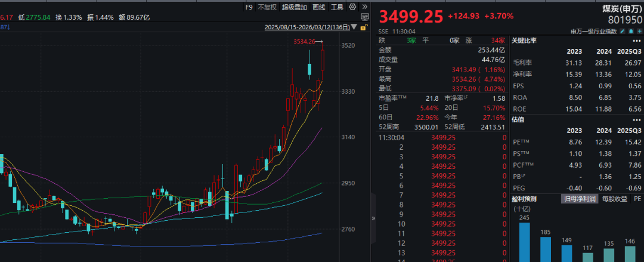
Task: Click the 52周高 value 3500.01
Action: (x=427, y=127)
